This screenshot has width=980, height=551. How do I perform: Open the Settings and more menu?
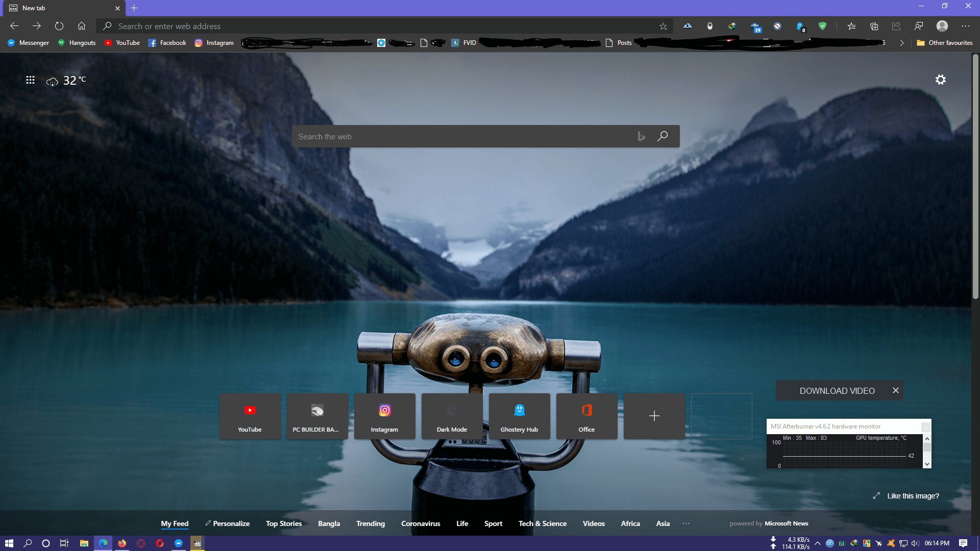965,26
